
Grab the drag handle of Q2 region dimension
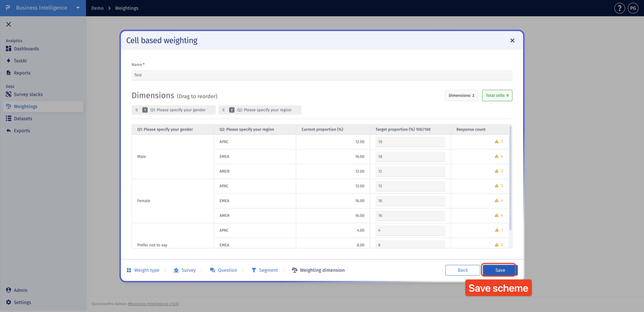[x=223, y=110]
